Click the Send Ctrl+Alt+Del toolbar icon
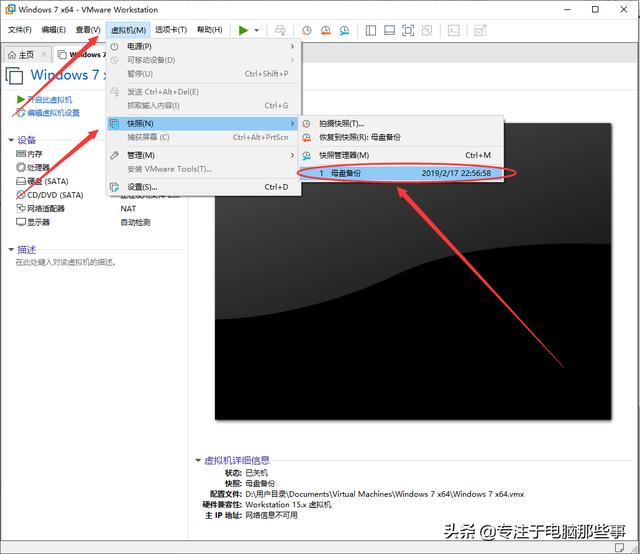This screenshot has height=554, width=640. [280, 30]
